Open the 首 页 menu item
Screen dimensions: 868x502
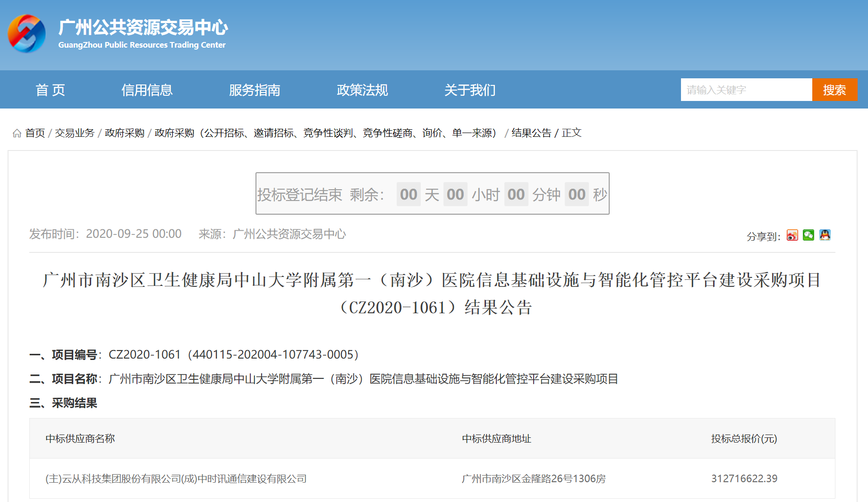[51, 90]
